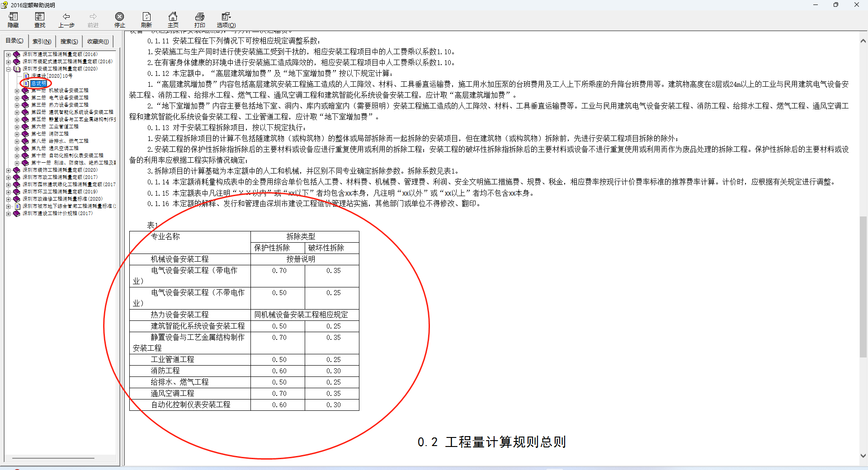Select 深圳市建设工程计价规程(2017) label
Image resolution: width=868 pixels, height=470 pixels.
(57, 213)
